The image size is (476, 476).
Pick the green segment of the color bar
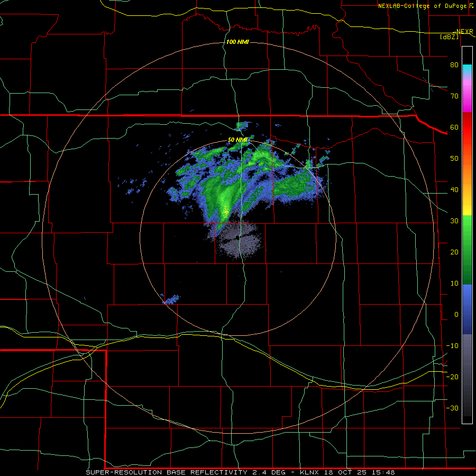[x=467, y=250]
